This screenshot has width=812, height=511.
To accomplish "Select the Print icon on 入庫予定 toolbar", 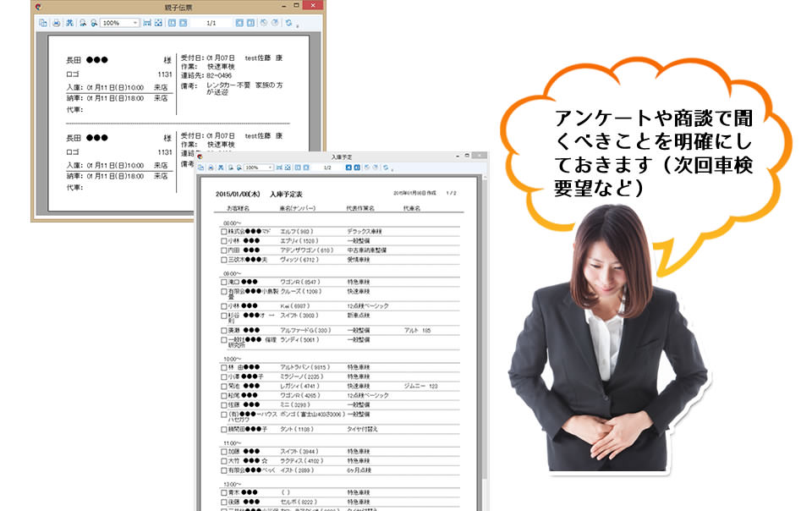I will pos(210,168).
